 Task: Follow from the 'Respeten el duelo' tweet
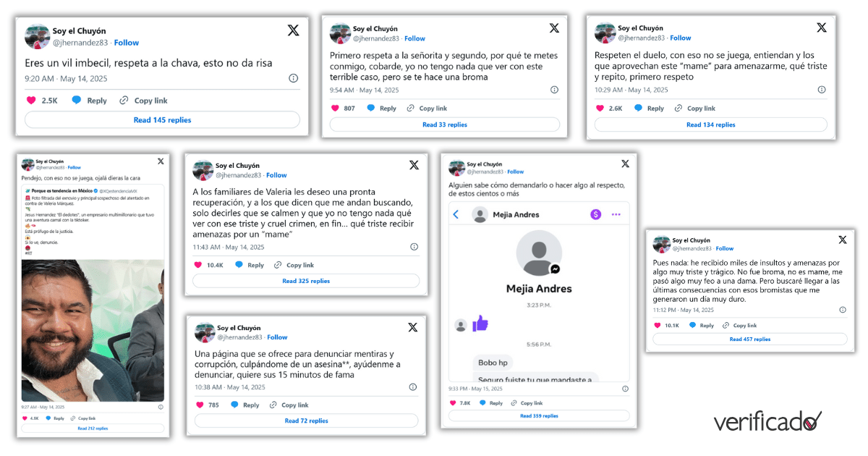pyautogui.click(x=680, y=38)
